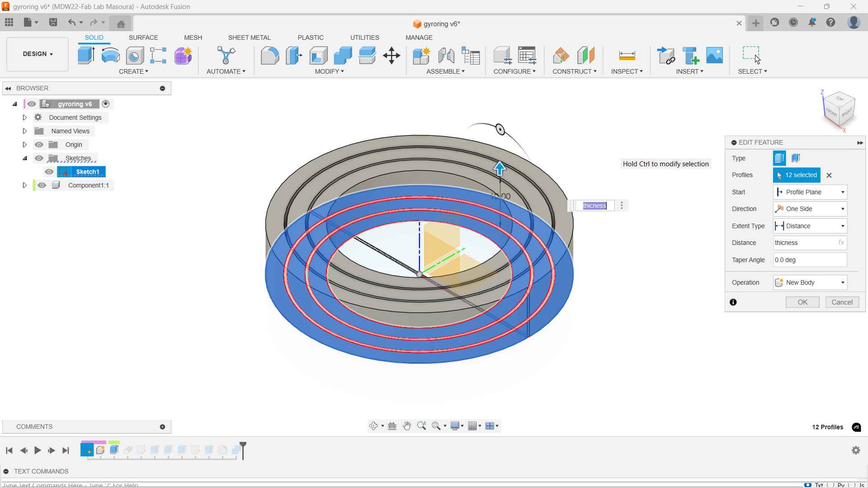Open the DESIGN workspace dropdown
The image size is (868, 488).
[x=38, y=54]
